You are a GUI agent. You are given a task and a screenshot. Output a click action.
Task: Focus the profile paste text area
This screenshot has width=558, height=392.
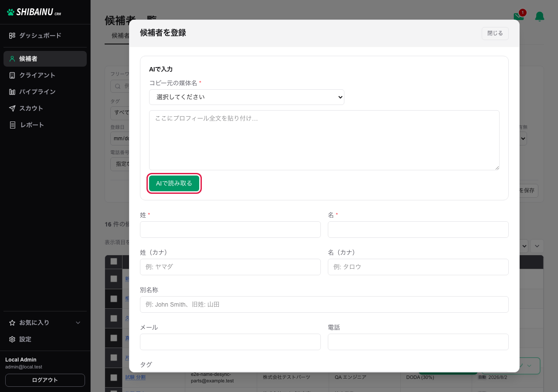[324, 140]
